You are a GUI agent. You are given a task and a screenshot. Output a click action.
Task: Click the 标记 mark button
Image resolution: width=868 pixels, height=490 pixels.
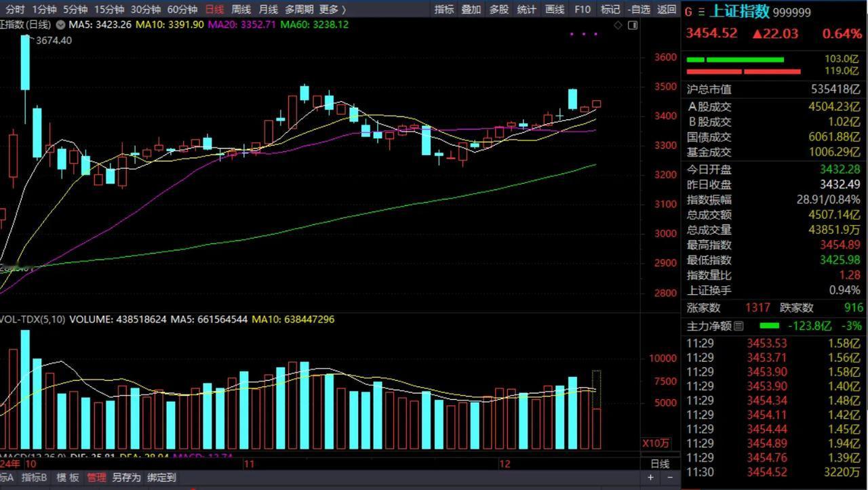point(610,9)
